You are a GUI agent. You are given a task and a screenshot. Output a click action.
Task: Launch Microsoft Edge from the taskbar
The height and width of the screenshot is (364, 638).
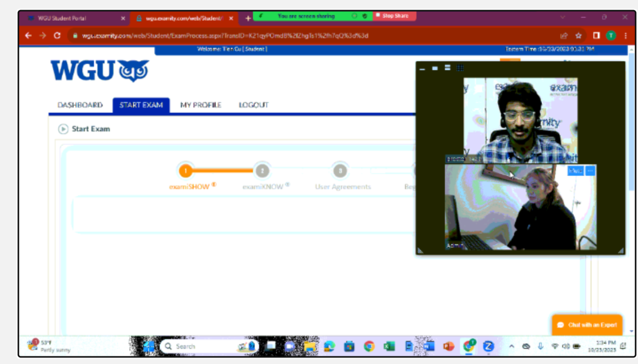point(329,346)
